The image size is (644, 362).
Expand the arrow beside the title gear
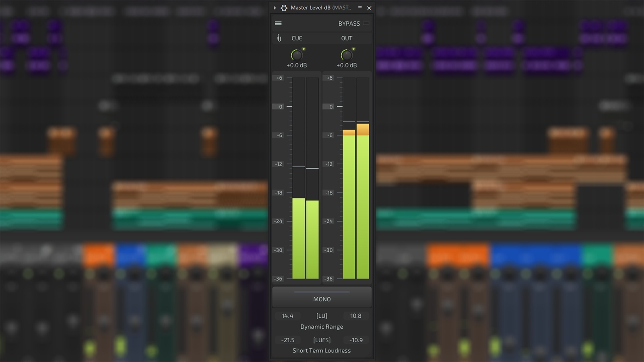point(275,8)
